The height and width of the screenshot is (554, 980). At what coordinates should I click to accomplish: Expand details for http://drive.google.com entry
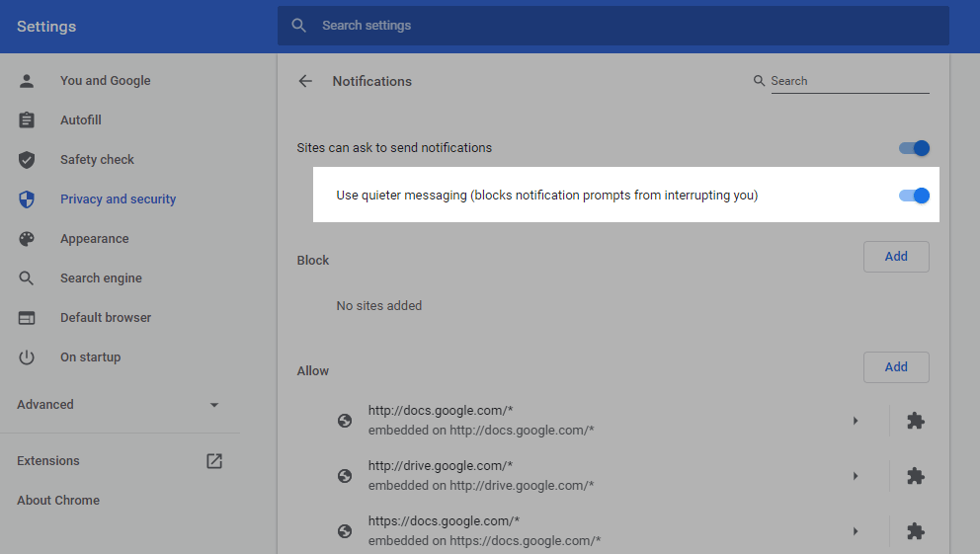(856, 476)
